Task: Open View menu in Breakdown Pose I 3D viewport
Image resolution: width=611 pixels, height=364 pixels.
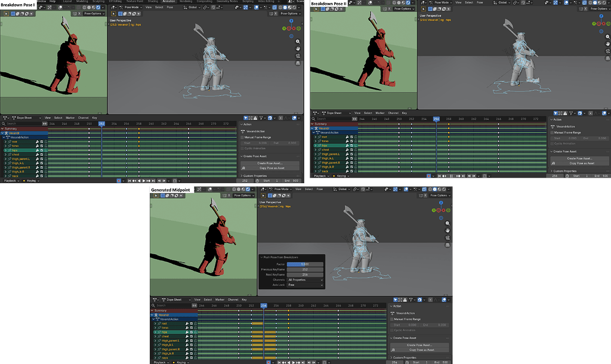Action: pos(149,7)
